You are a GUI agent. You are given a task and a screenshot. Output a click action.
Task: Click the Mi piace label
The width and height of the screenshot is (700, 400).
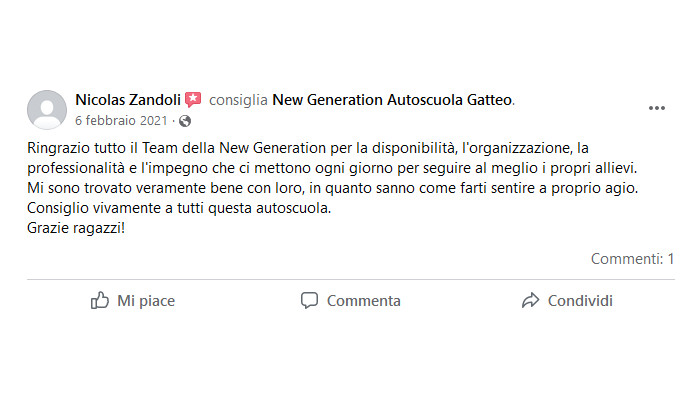pyautogui.click(x=146, y=301)
